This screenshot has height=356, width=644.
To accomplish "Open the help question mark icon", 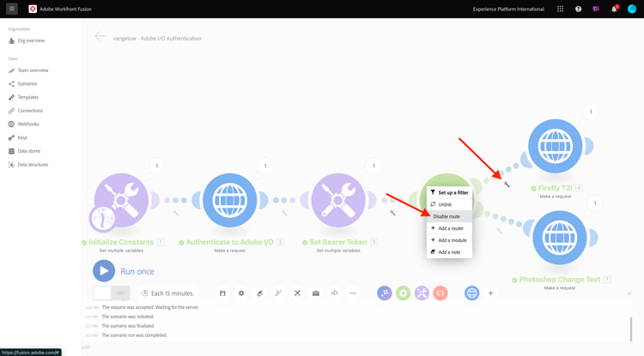I will 578,9.
